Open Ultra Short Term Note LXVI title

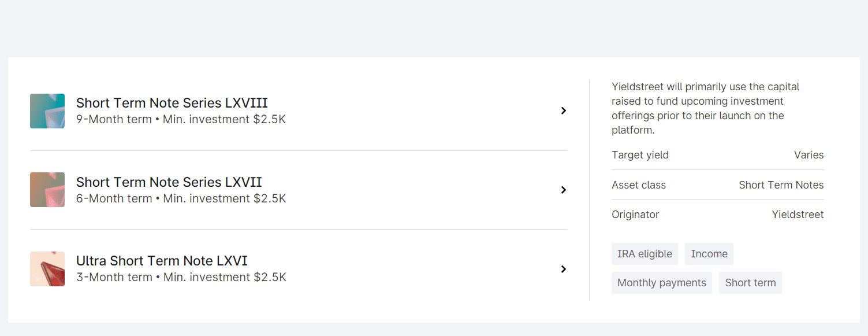pos(162,261)
